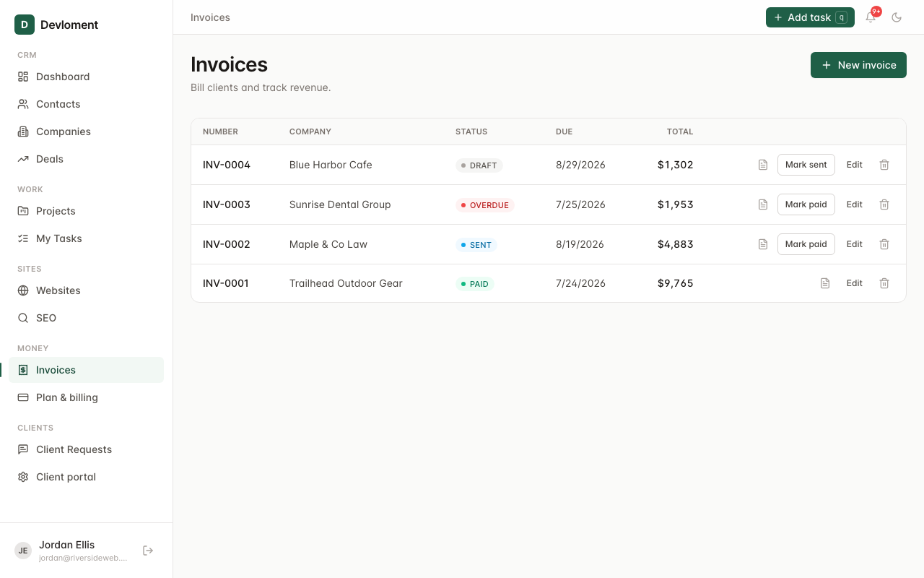Edit invoice INV-0003
Screen dimensions: 924x578
click(x=855, y=204)
